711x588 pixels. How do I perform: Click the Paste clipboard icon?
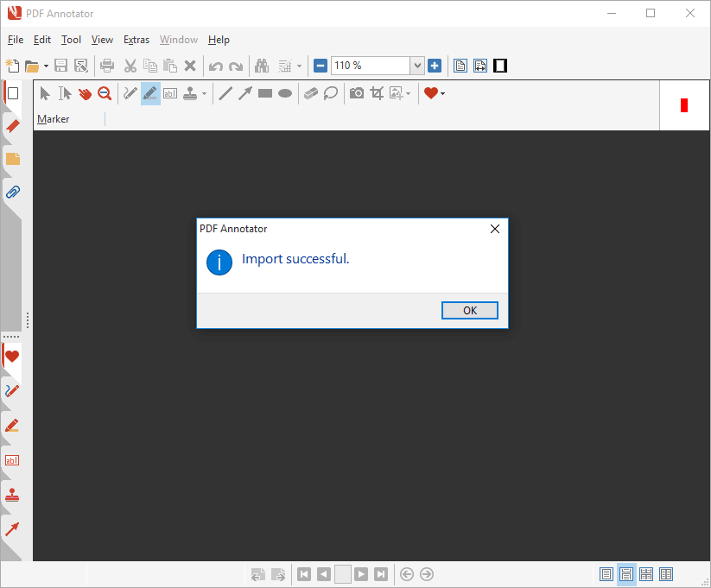click(x=170, y=66)
